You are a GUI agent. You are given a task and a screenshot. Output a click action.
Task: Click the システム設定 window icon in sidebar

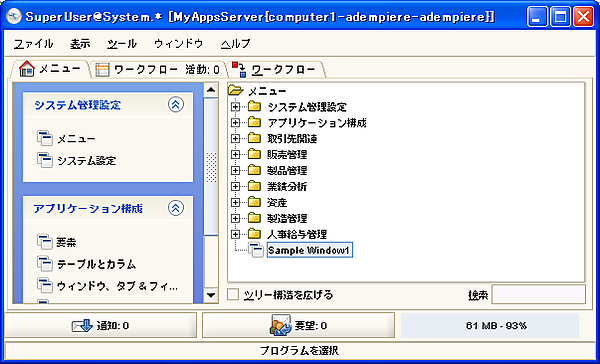tap(44, 160)
